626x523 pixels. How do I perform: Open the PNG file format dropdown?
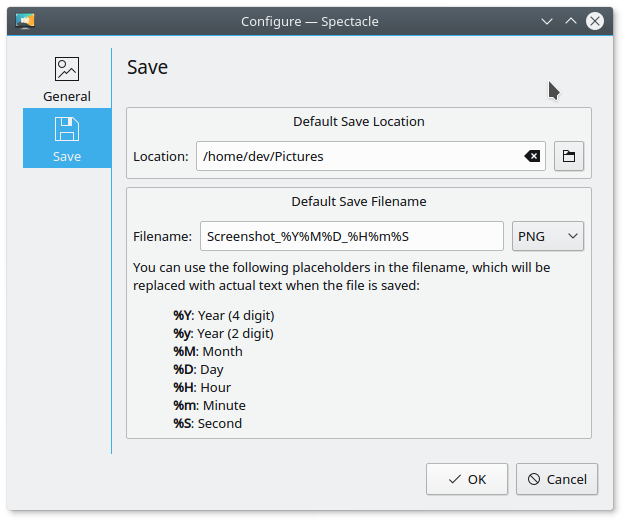click(547, 236)
